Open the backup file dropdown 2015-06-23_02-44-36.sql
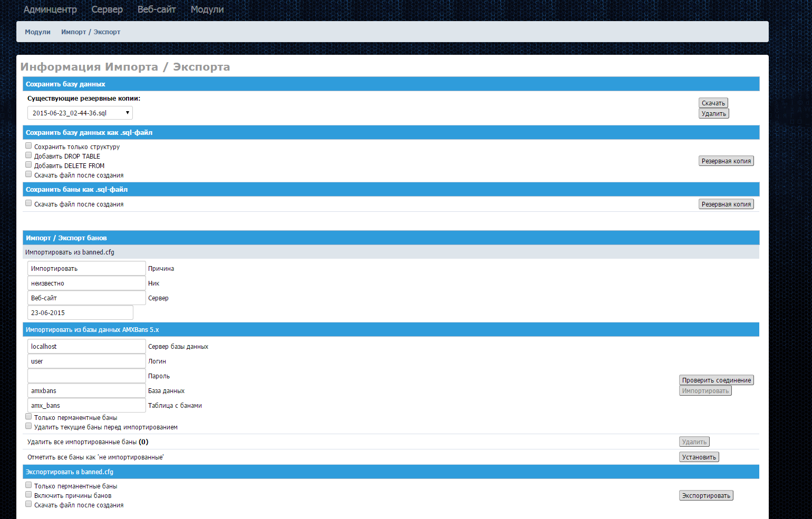Image resolution: width=812 pixels, height=519 pixels. click(x=80, y=113)
